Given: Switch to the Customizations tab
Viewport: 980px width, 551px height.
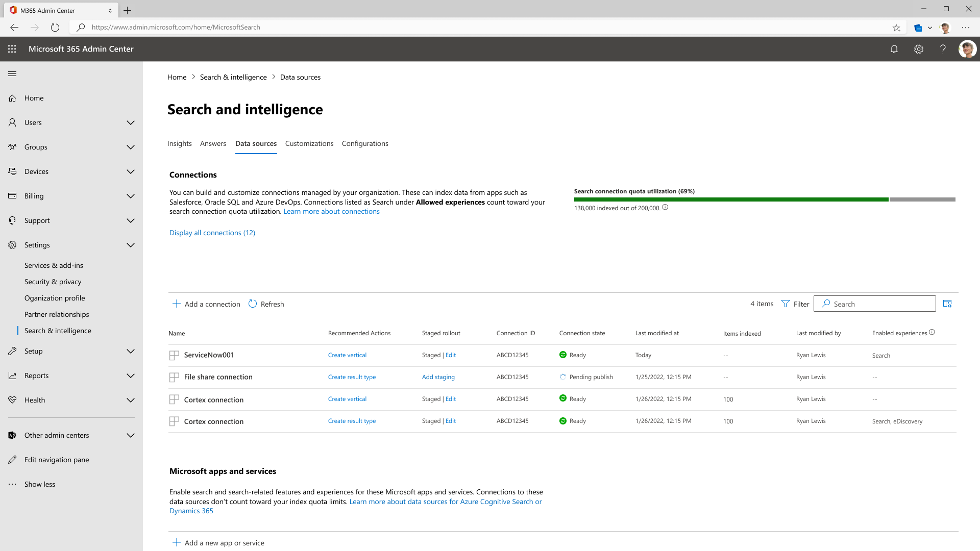Looking at the screenshot, I should tap(309, 143).
